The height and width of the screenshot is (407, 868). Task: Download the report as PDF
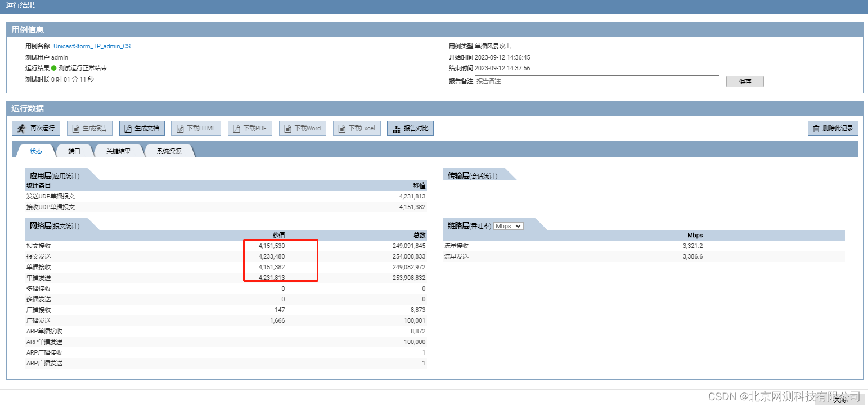point(250,128)
